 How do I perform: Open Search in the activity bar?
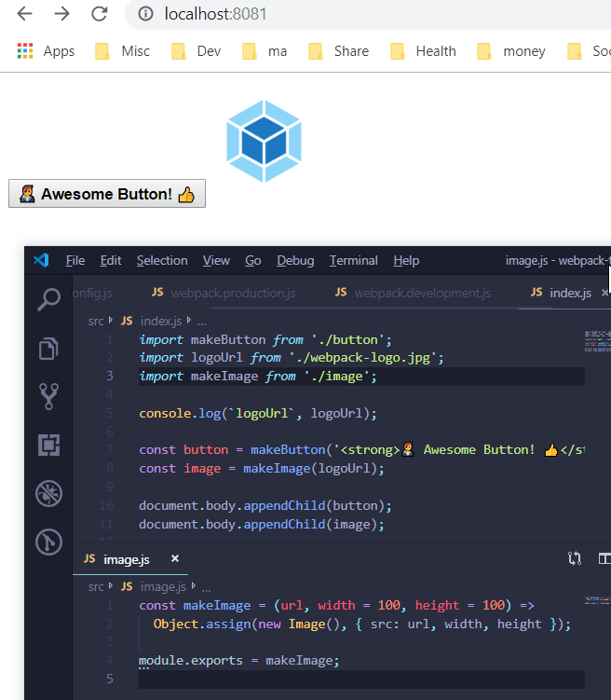48,299
